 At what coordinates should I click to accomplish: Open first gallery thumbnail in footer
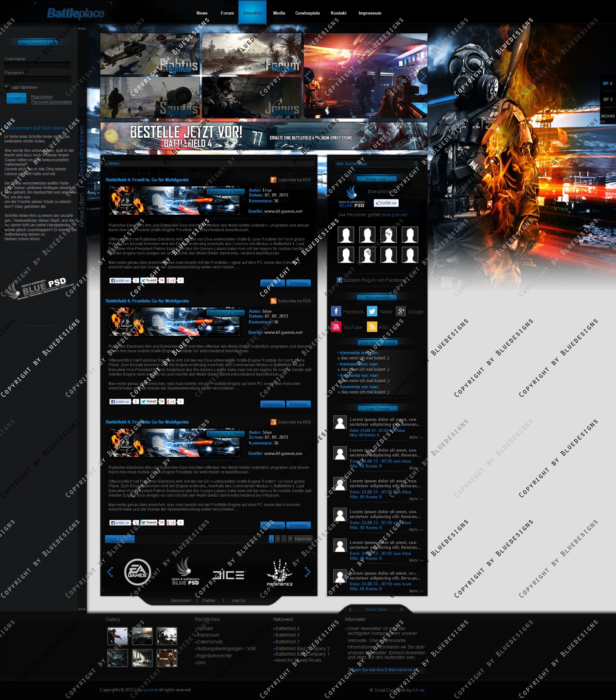pos(118,636)
